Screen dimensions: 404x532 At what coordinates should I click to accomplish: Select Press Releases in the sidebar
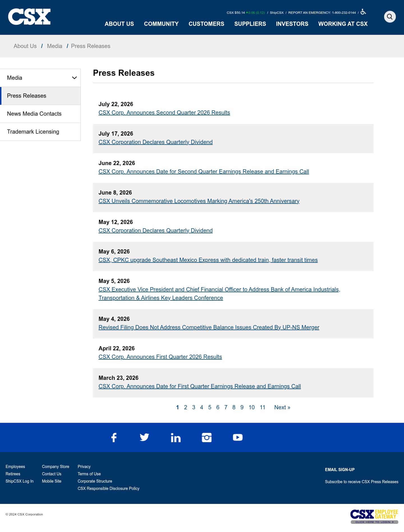click(40, 96)
